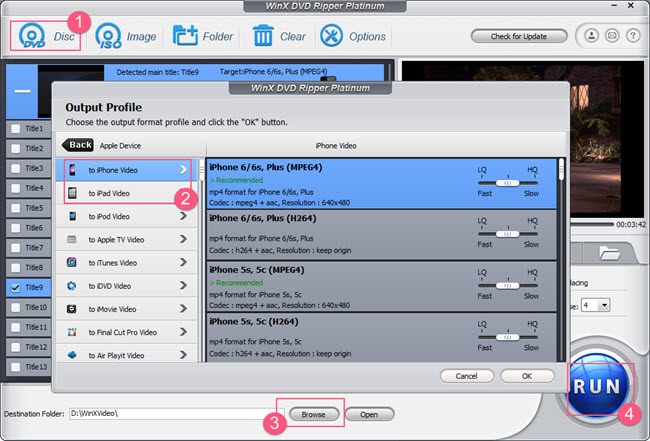Choose iPhone 5s, 5c (H264) profile

click(x=381, y=337)
